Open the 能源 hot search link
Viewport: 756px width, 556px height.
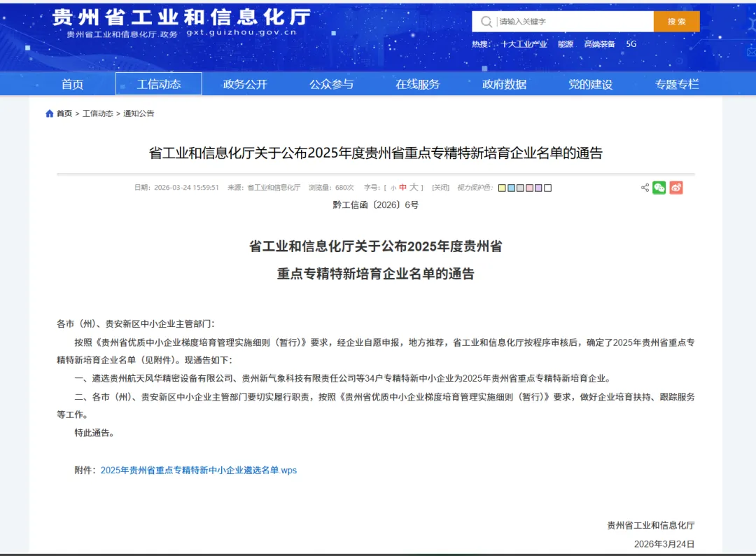click(566, 43)
